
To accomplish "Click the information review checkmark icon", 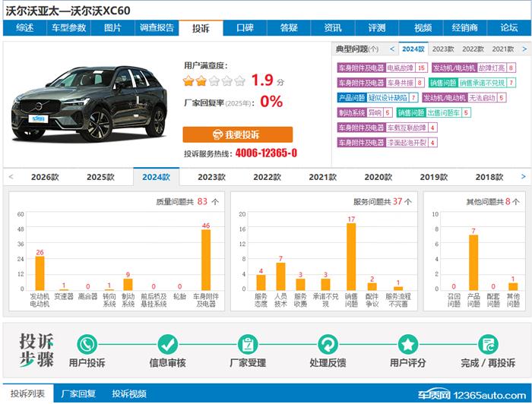I will (x=167, y=344).
